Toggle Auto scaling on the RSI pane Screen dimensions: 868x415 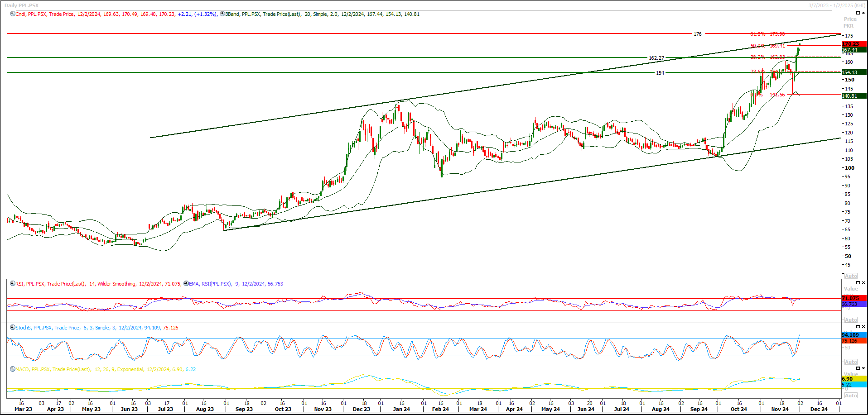[851, 320]
